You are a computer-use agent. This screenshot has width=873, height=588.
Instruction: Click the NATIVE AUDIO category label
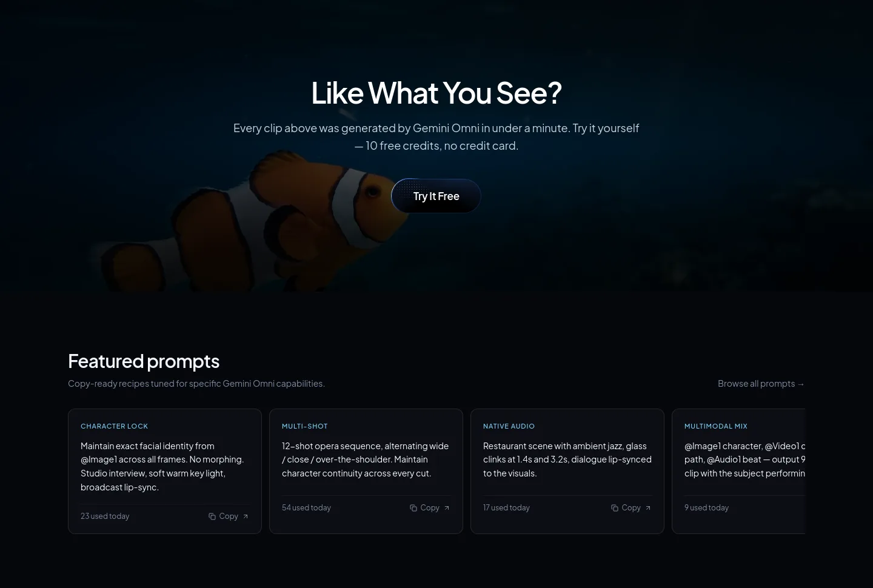(509, 426)
